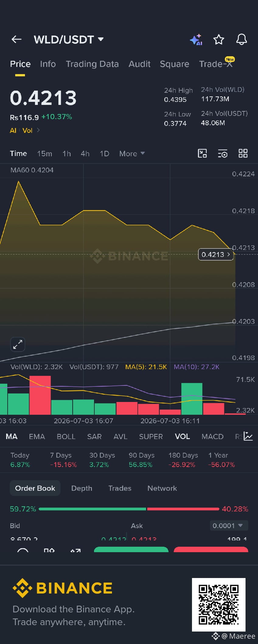Open the chart drawing tools icon
This screenshot has height=644, width=258.
[x=202, y=153]
